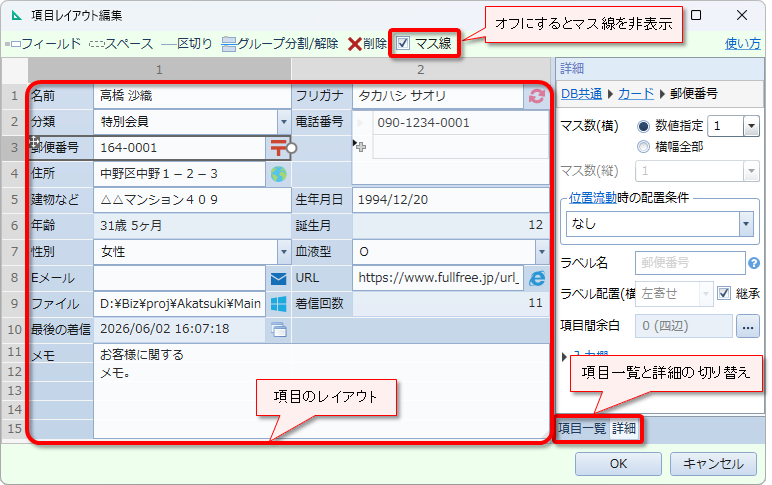Expand the collapsed section below 項目間余白
The height and width of the screenshot is (485, 772).
tap(564, 356)
